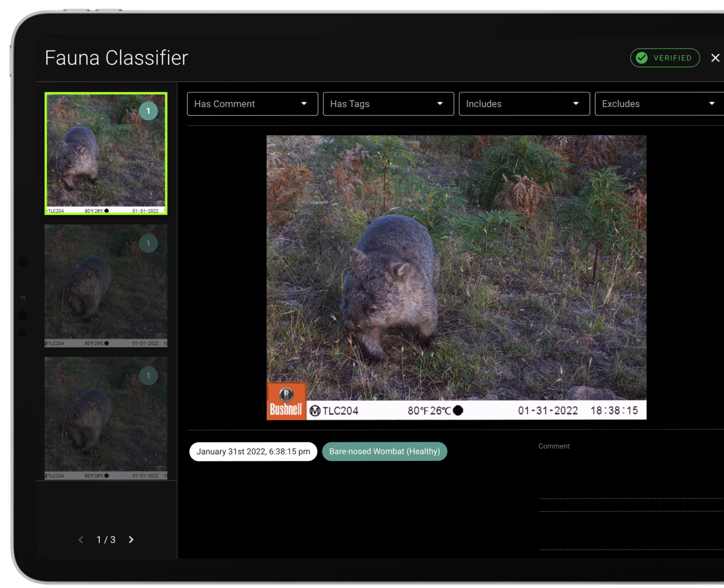Go to the previous thumbnail page
Viewport: 724px width, 588px height.
[x=81, y=540]
